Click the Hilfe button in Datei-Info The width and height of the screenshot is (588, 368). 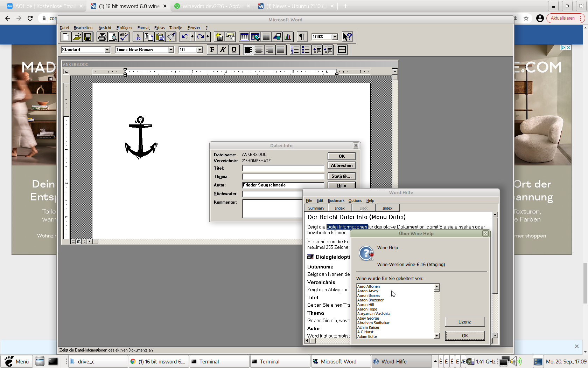[342, 185]
